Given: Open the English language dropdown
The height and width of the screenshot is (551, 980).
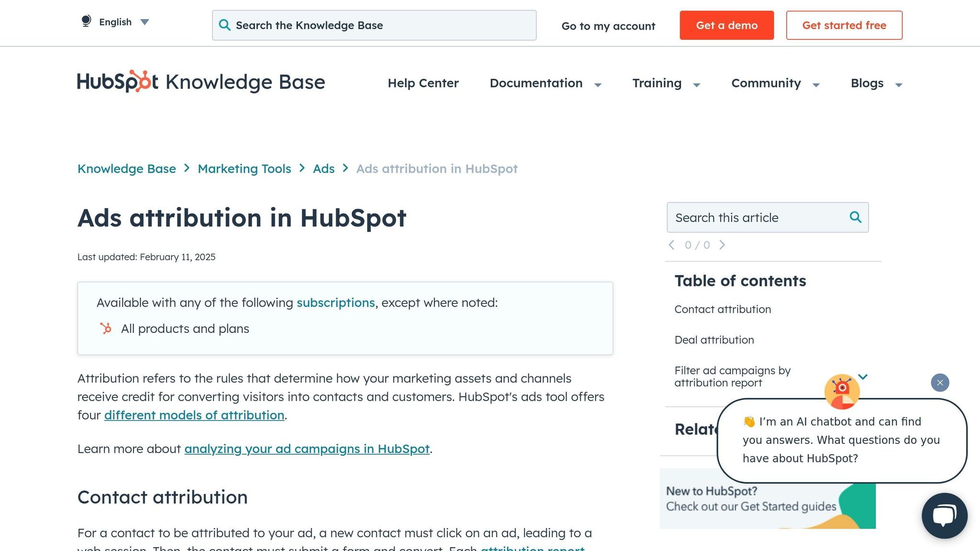Looking at the screenshot, I should tap(123, 22).
